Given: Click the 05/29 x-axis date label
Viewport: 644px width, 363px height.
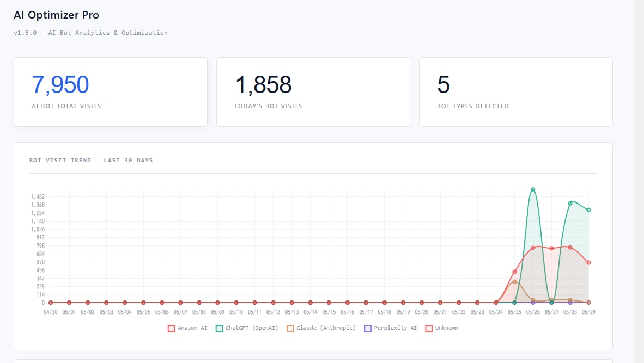Looking at the screenshot, I should click(x=588, y=312).
